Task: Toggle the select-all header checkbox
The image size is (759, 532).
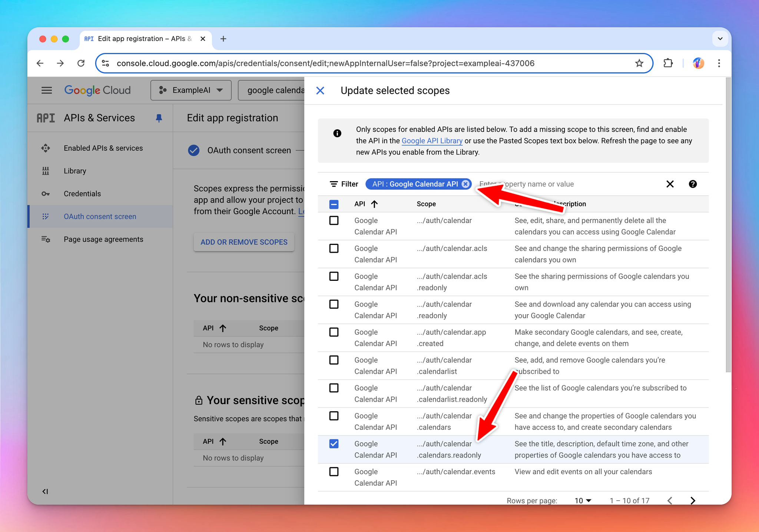Action: point(334,204)
